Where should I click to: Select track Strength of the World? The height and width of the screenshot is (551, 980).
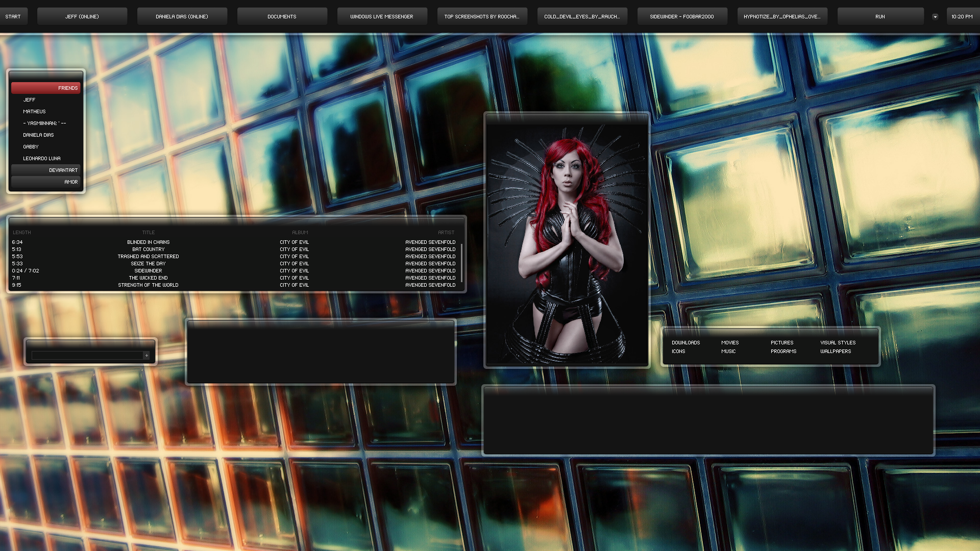click(234, 285)
